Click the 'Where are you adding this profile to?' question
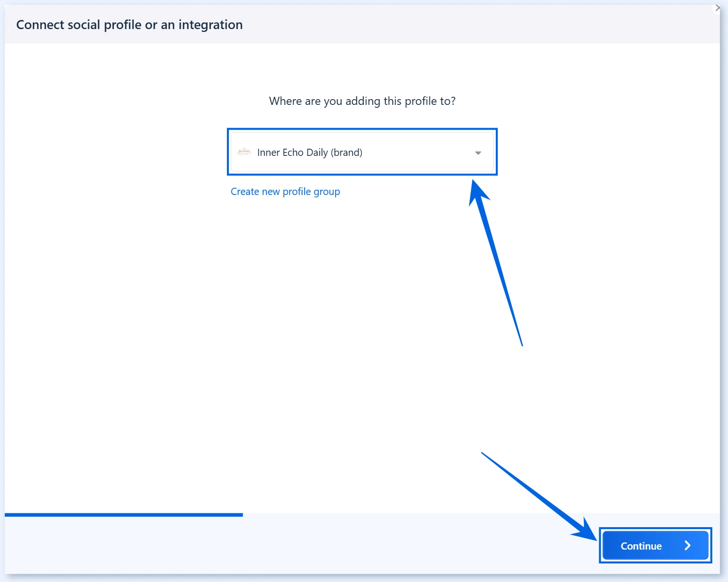728x582 pixels. [x=362, y=101]
